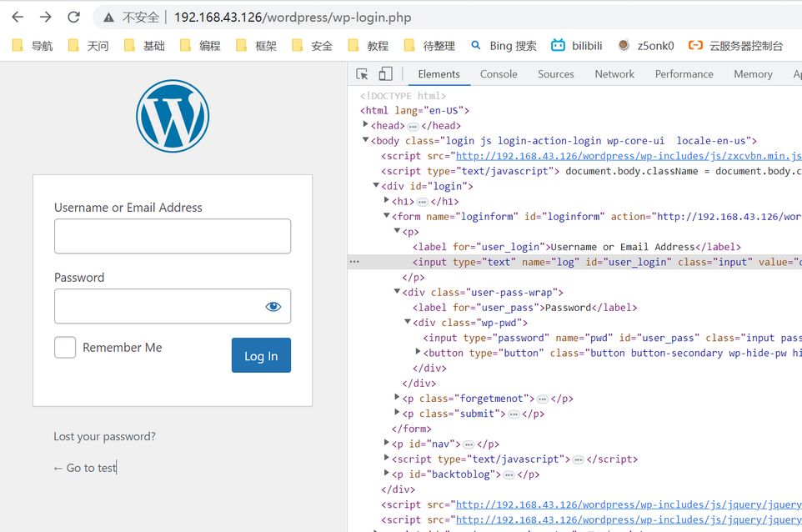
Task: Open the 框架 bookmark folder
Action: pos(256,46)
